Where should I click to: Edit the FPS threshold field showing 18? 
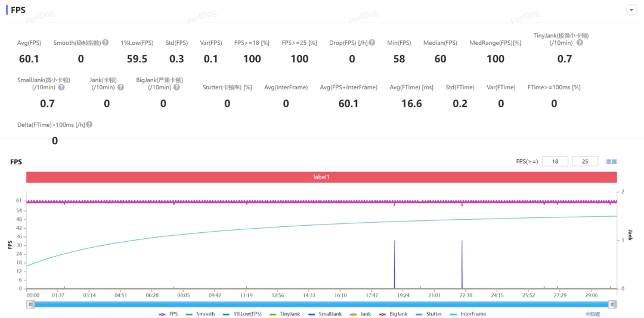[x=555, y=161]
